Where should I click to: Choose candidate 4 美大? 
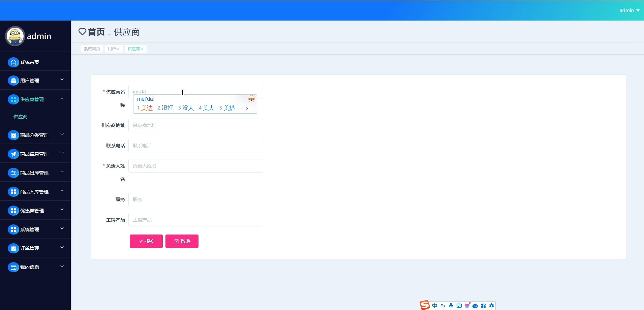(207, 108)
